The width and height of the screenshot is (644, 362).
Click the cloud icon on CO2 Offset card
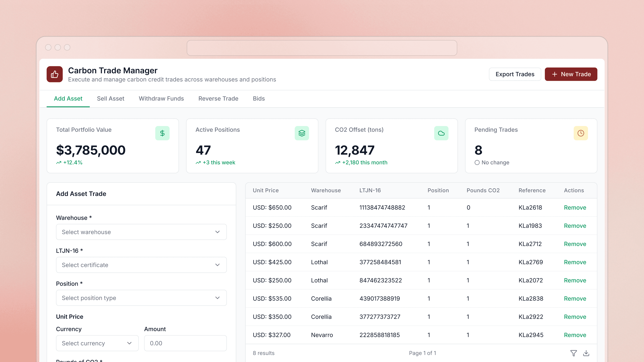(x=441, y=133)
